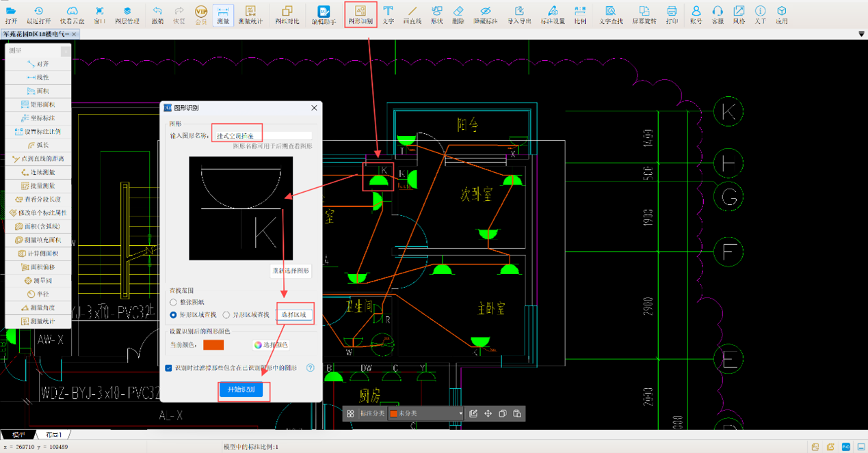
Task: Select the 整张图纸 radio option
Action: 174,302
